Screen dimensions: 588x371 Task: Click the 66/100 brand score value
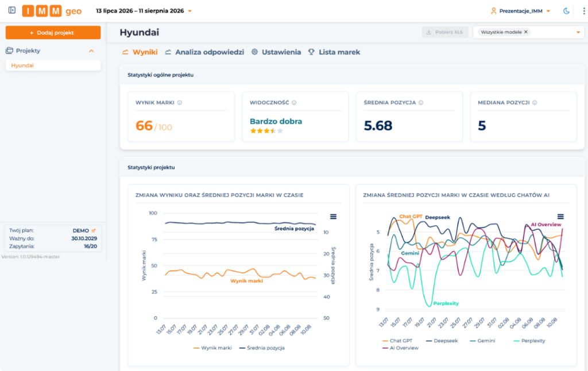pos(154,126)
